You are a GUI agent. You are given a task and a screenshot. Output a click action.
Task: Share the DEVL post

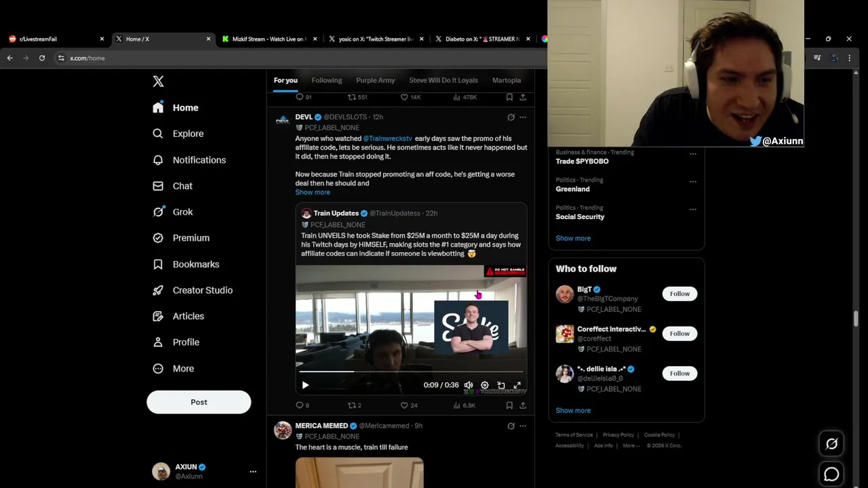click(523, 405)
